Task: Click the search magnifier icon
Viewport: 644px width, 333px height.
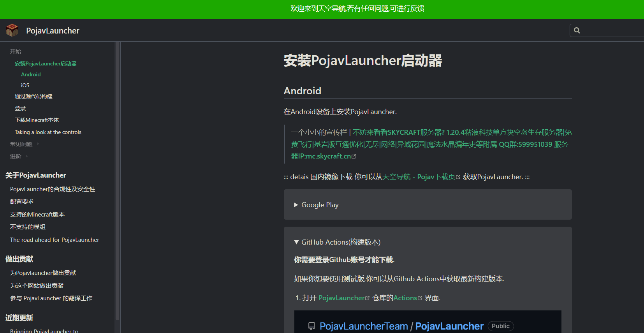Action: pyautogui.click(x=577, y=30)
